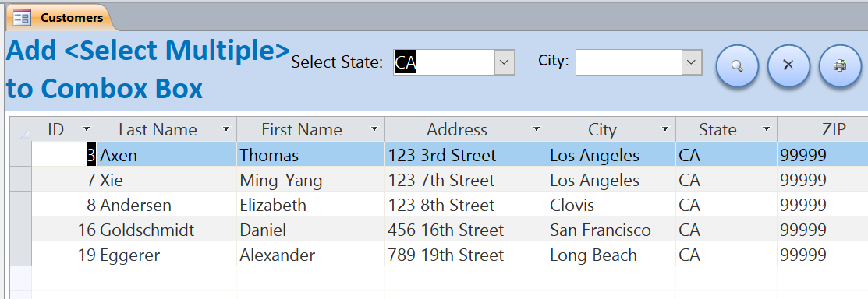Click the ID cell '16'

click(x=64, y=230)
